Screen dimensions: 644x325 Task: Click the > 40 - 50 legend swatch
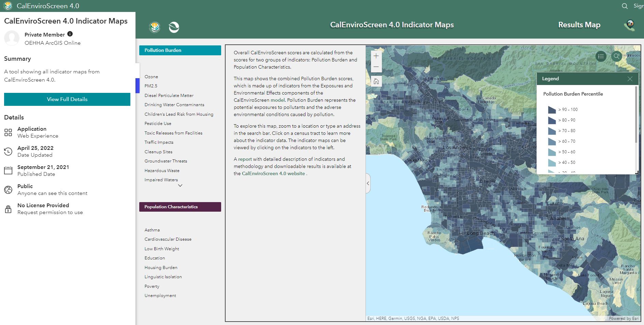coord(552,162)
